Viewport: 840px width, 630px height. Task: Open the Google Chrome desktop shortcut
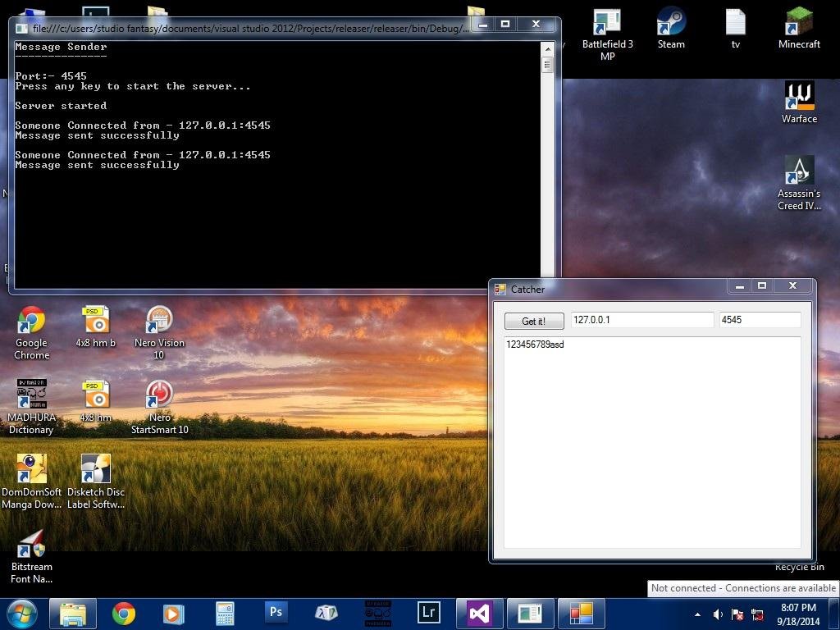[32, 333]
